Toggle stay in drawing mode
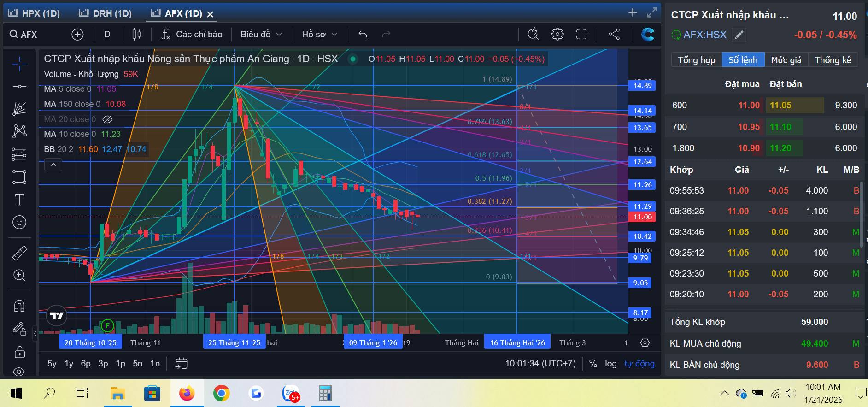868x407 pixels. click(19, 329)
